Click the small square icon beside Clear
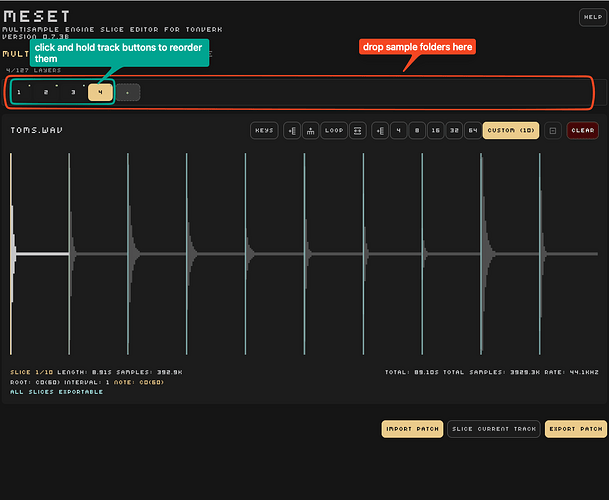The height and width of the screenshot is (500, 609). pos(553,130)
